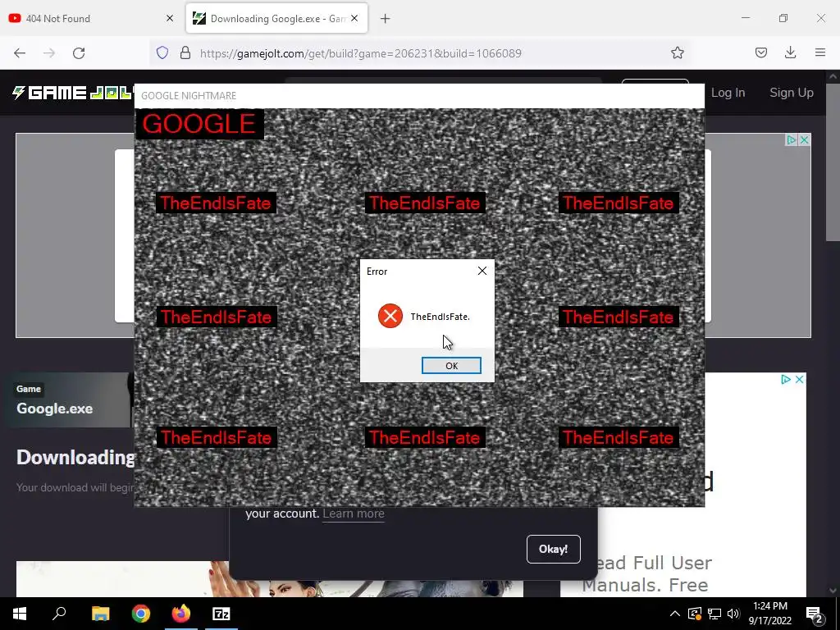Close the top banner ad

(x=804, y=139)
